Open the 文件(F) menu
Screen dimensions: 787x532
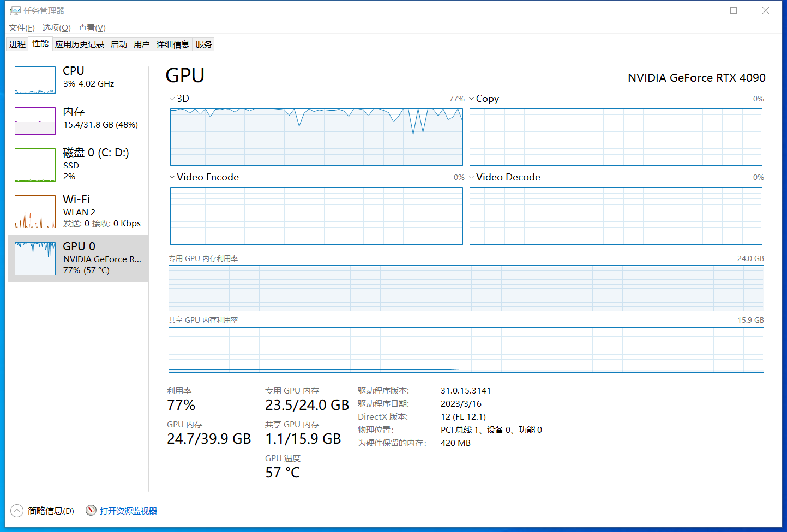(22, 28)
